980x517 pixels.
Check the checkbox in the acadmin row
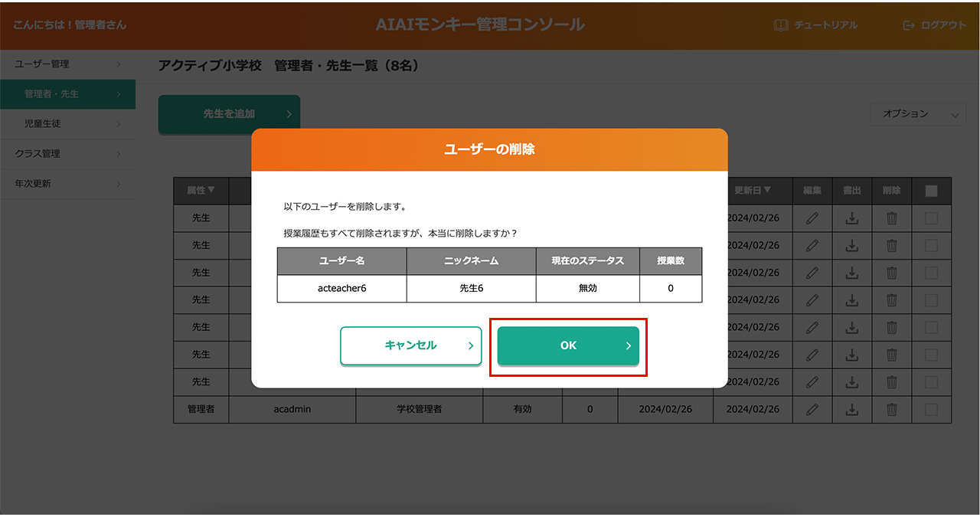[931, 410]
